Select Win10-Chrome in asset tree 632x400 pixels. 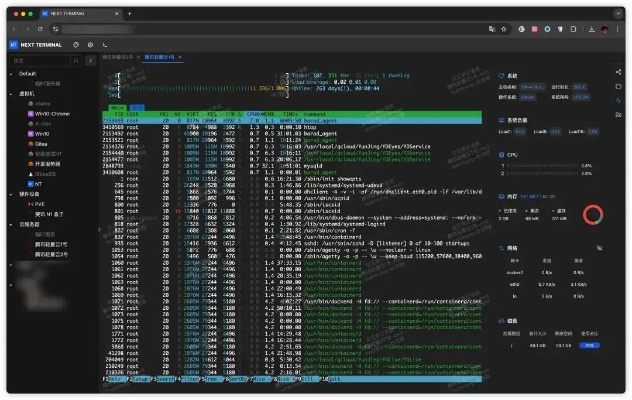[48, 114]
